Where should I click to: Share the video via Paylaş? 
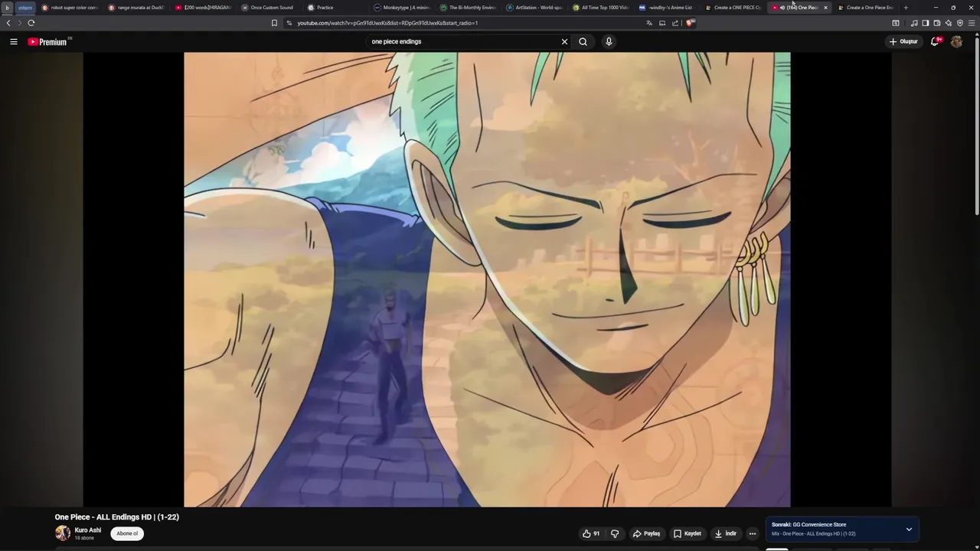click(x=647, y=533)
